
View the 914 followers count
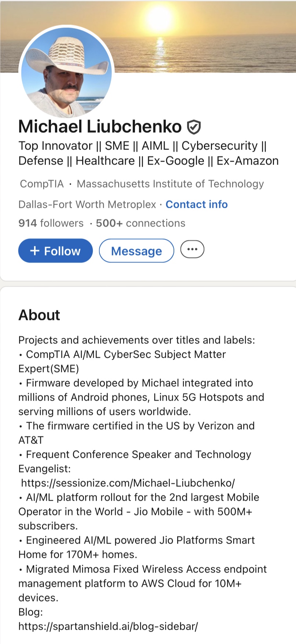point(51,223)
